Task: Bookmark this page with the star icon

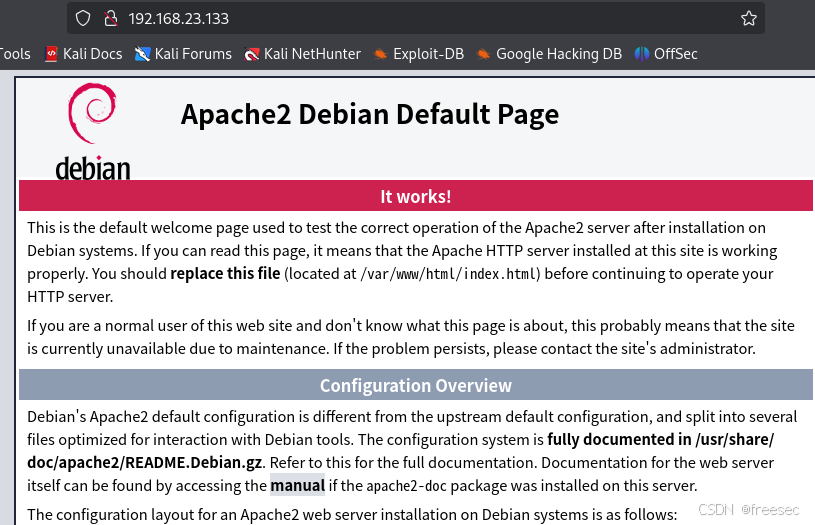Action: (748, 18)
